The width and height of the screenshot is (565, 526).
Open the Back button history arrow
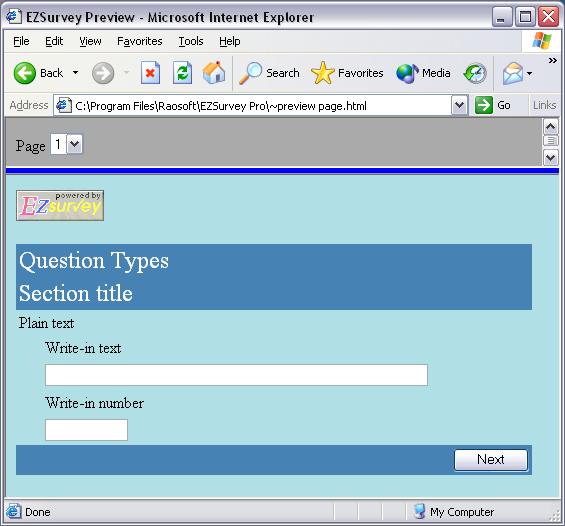pos(75,73)
